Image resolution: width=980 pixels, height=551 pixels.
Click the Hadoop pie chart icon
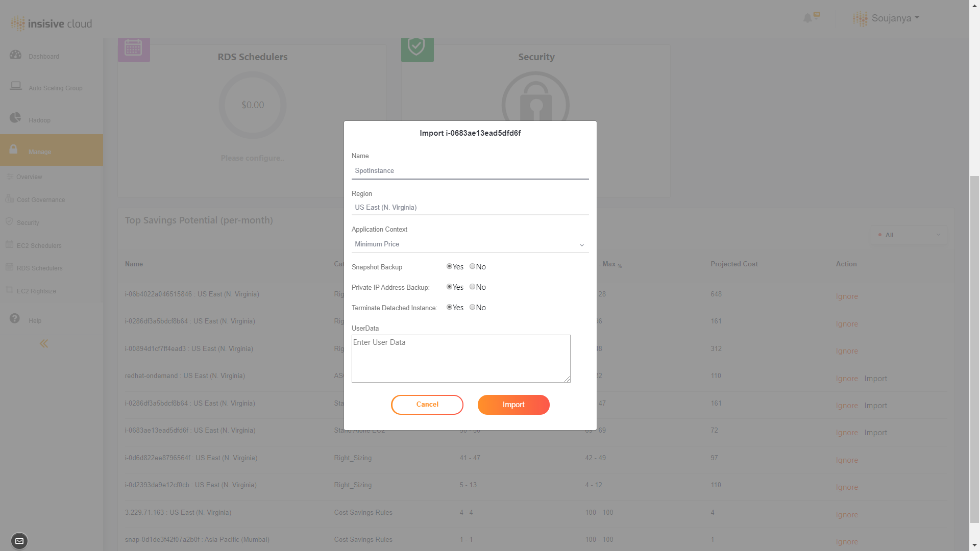[15, 118]
